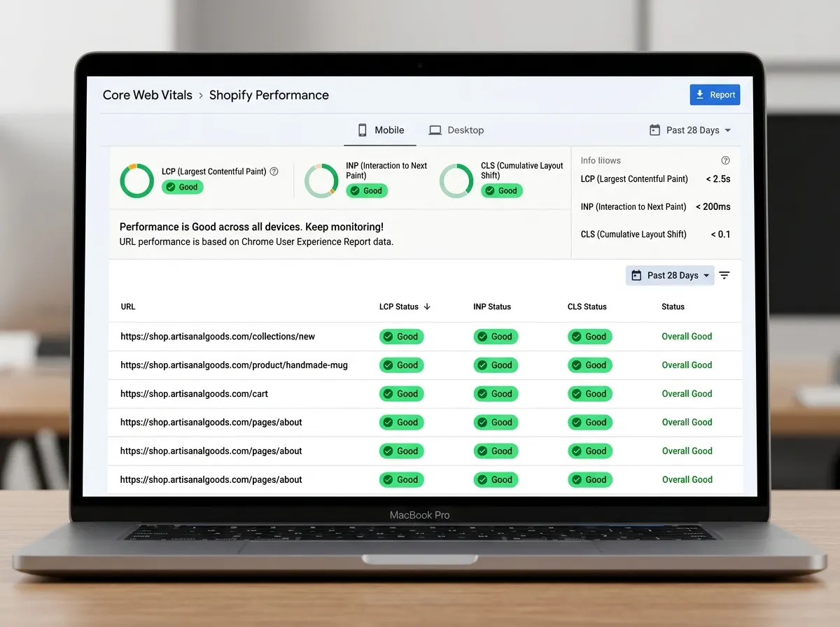Click download icon in Report button
The width and height of the screenshot is (840, 627).
(x=699, y=94)
